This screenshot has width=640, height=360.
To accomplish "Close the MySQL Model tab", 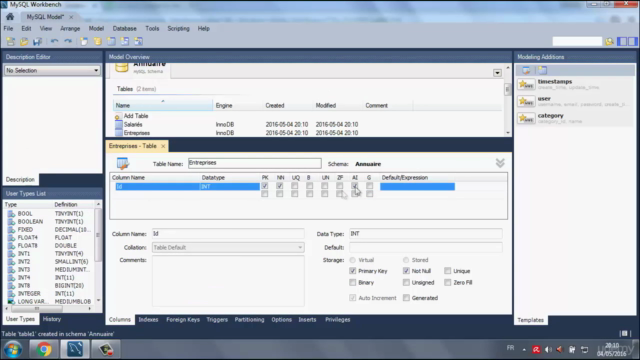I will (x=71, y=17).
